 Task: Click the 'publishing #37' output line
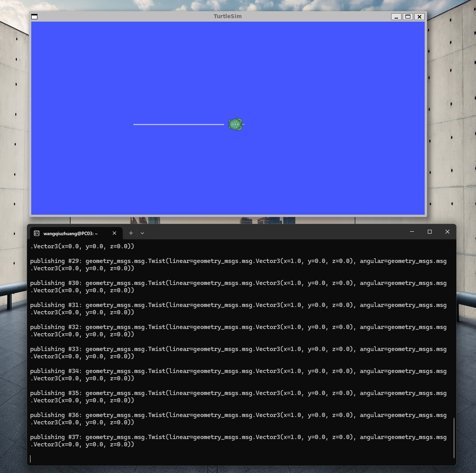(238, 441)
